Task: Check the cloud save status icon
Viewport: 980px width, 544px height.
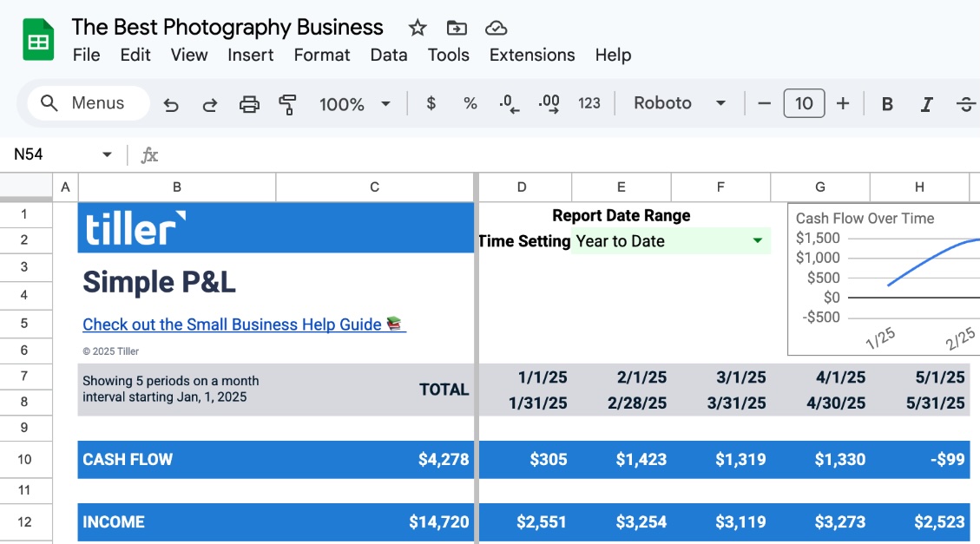Action: [x=496, y=28]
